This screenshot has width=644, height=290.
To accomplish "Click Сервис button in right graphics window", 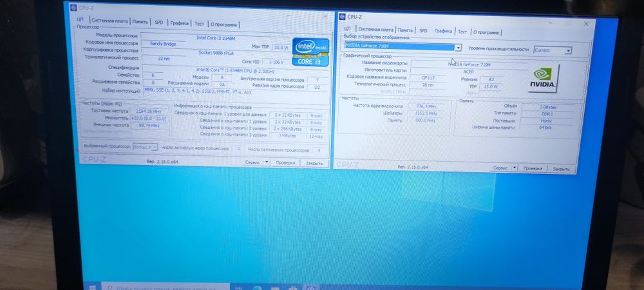I will [500, 168].
